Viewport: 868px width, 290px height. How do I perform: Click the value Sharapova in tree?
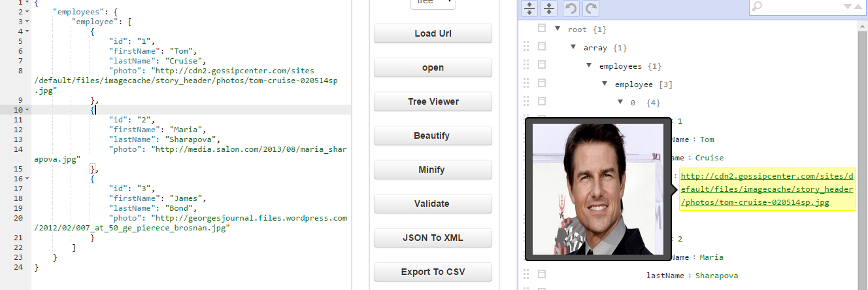(x=716, y=276)
